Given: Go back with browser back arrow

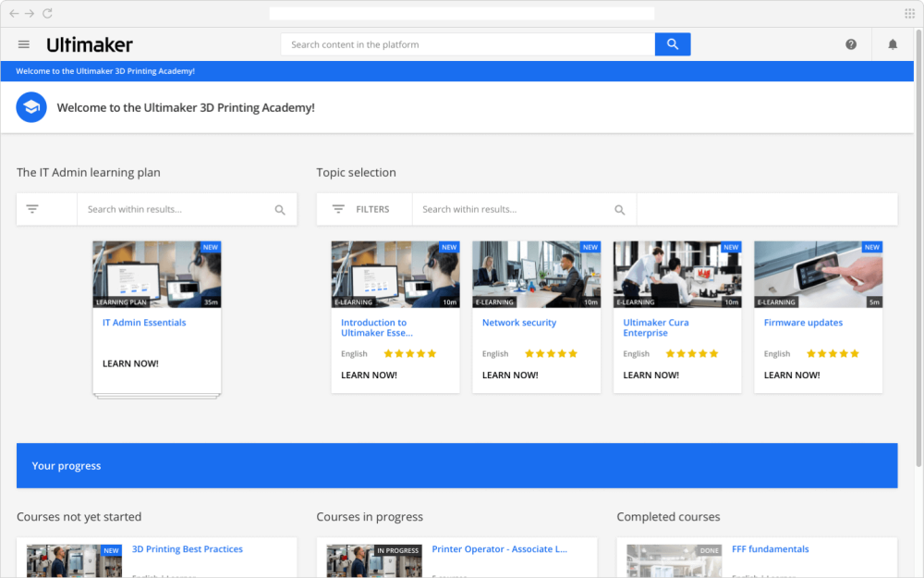Looking at the screenshot, I should pyautogui.click(x=14, y=13).
